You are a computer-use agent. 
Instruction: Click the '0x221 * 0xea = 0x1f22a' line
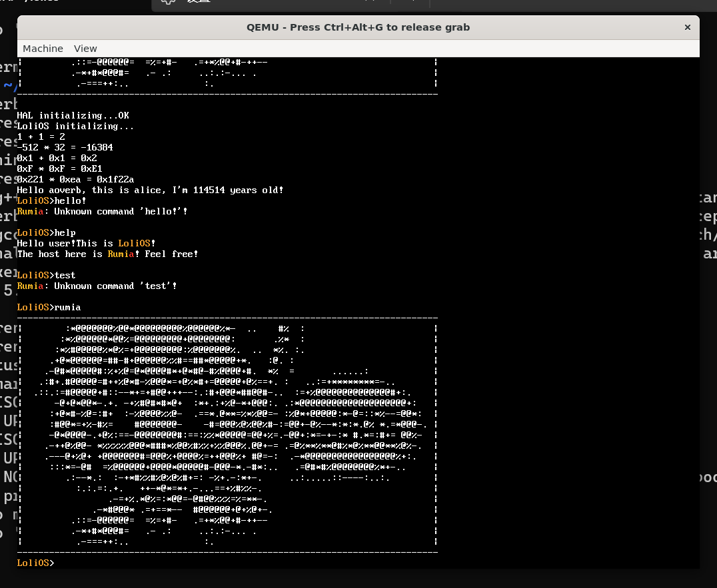(75, 180)
